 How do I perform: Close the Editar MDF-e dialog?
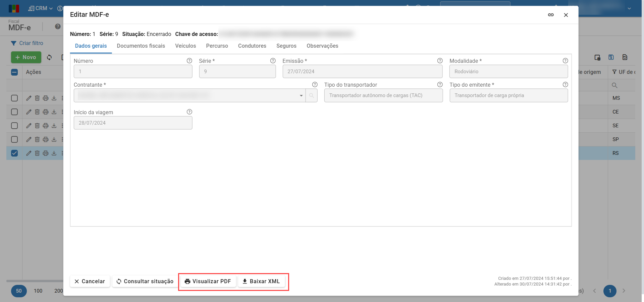[566, 15]
